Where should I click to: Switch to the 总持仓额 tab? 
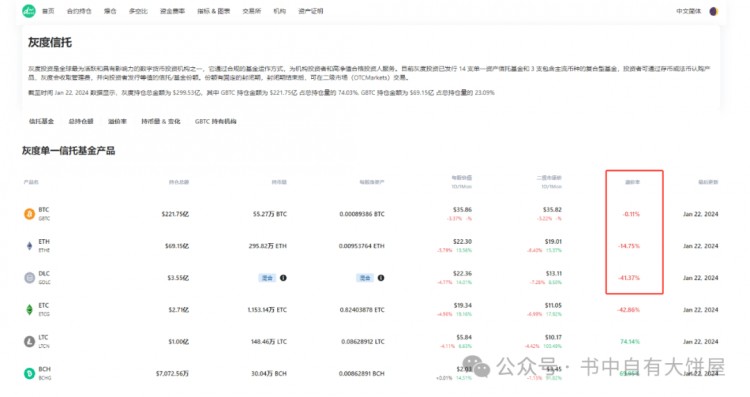pos(81,121)
